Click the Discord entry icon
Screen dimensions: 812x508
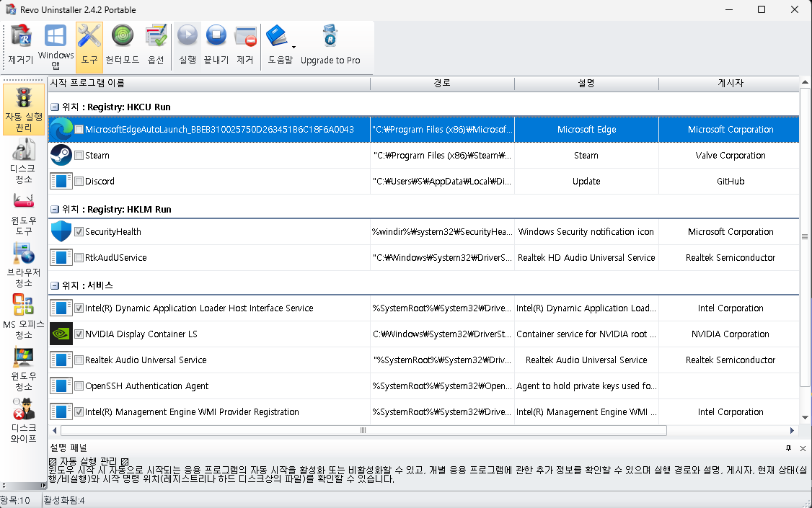(x=61, y=181)
